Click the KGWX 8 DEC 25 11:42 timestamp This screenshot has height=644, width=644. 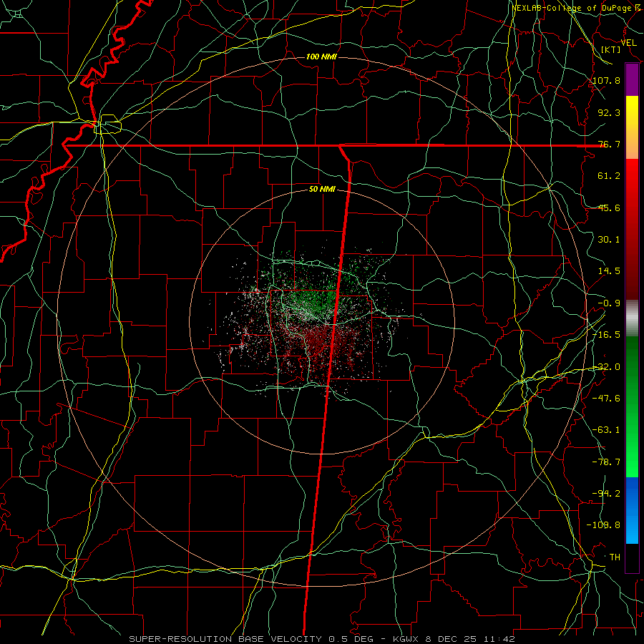coord(454,639)
